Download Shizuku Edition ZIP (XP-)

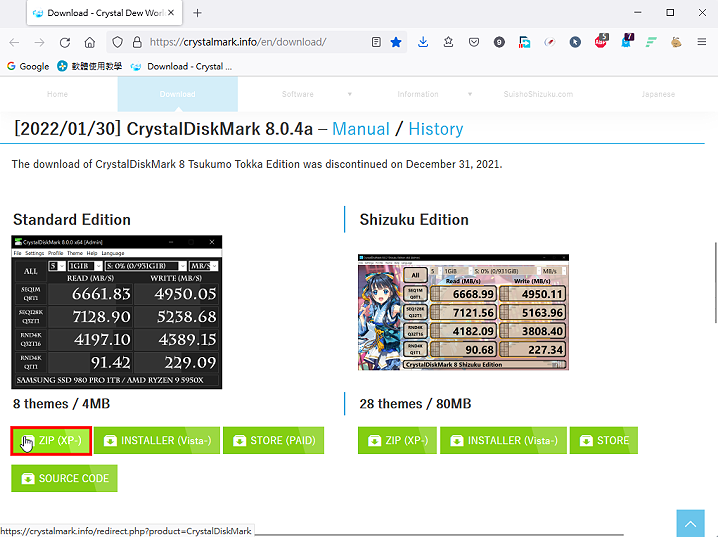[x=397, y=441]
